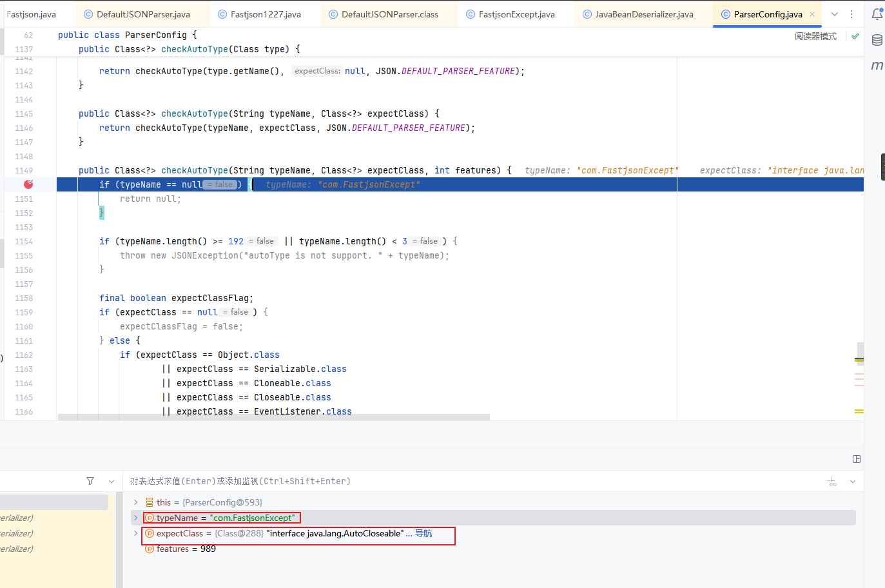Click the green inspection checkmark widget
This screenshot has width=885, height=588.
[855, 36]
